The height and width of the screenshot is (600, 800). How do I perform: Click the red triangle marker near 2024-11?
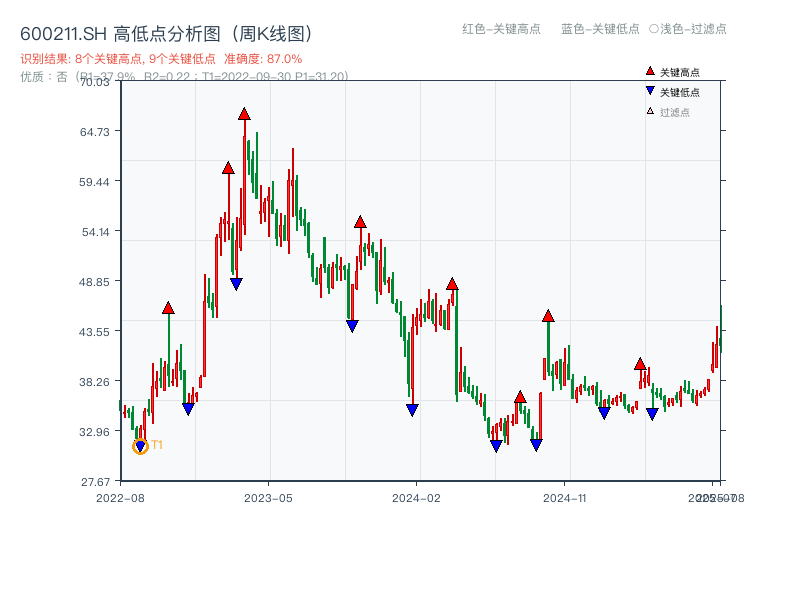(x=548, y=314)
